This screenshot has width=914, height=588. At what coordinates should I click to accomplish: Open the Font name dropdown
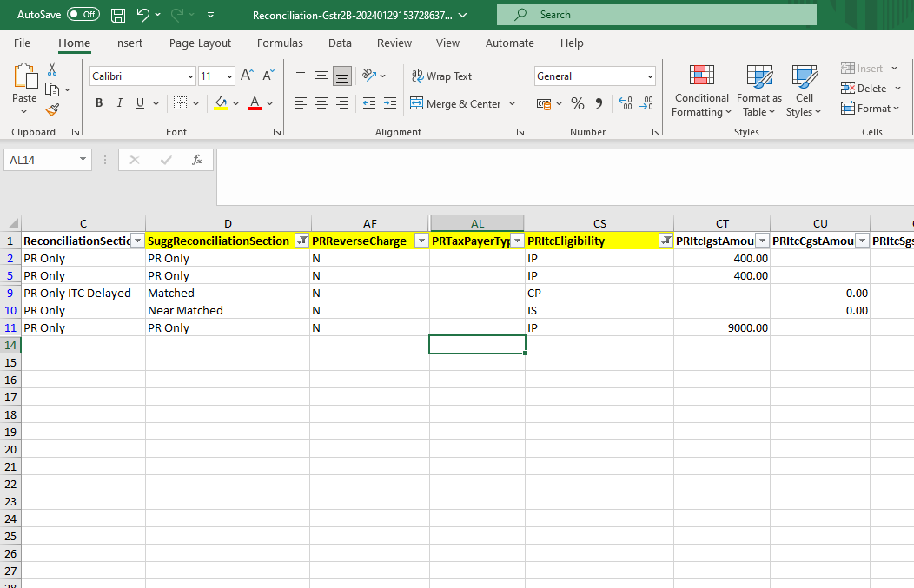click(x=190, y=76)
